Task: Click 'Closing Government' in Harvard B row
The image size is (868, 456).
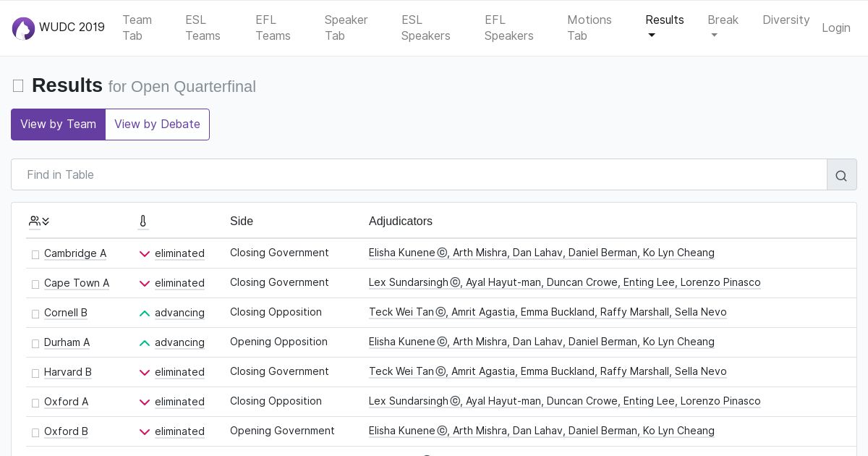Action: click(x=279, y=371)
